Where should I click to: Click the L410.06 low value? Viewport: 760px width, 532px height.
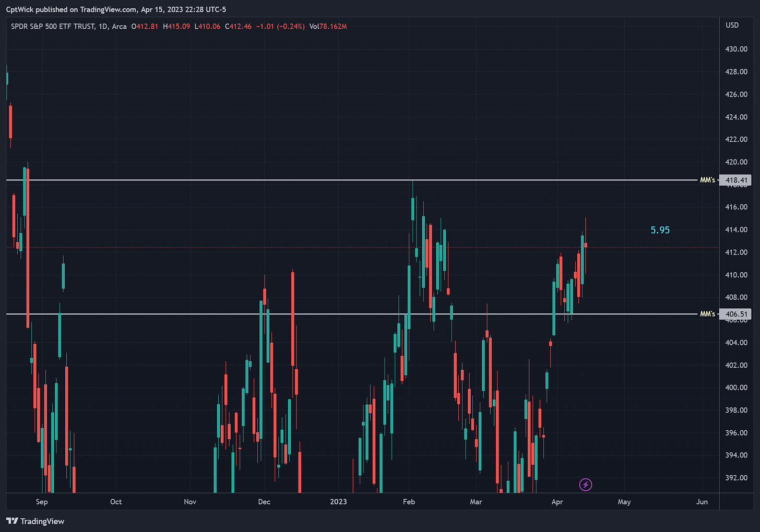(x=207, y=26)
